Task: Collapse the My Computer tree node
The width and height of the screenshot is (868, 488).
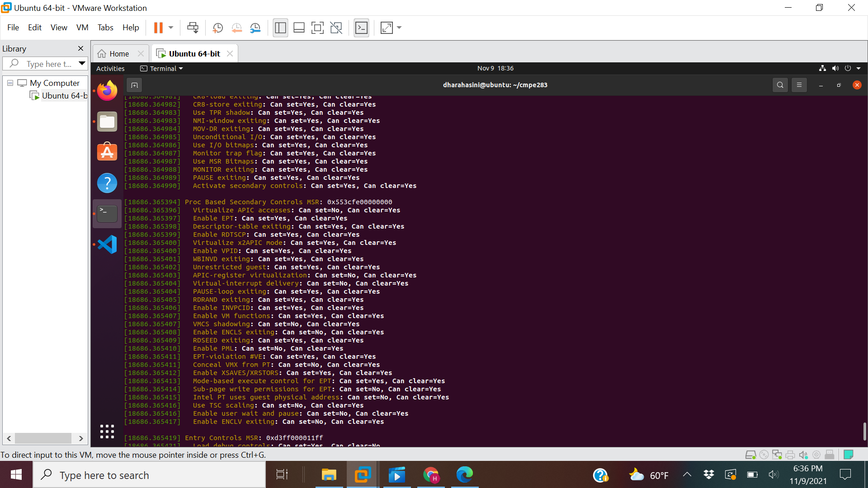Action: click(x=10, y=83)
